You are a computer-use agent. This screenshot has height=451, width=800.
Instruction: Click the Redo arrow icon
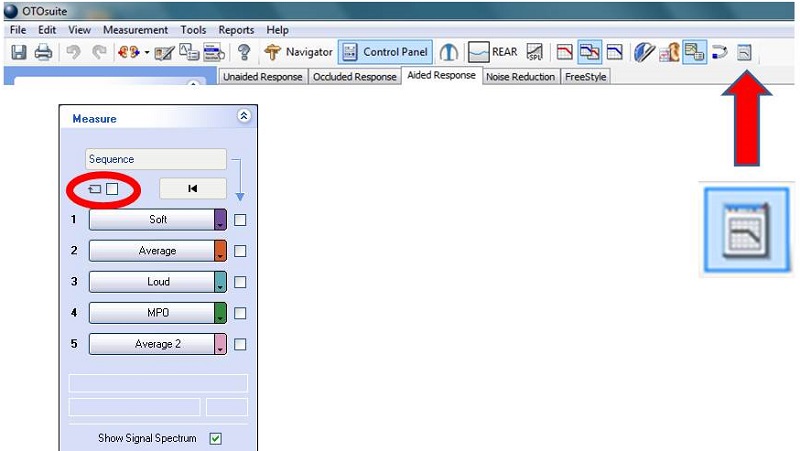99,52
